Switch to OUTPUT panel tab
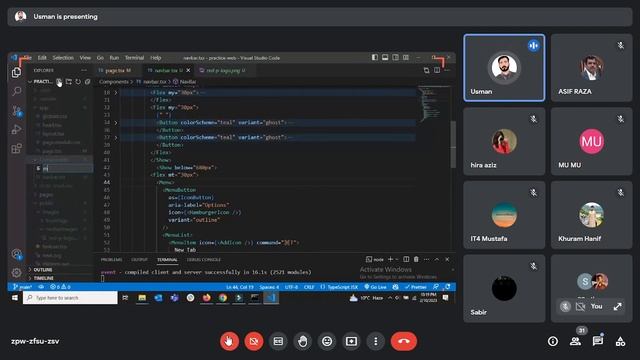The height and width of the screenshot is (360, 640). click(139, 260)
